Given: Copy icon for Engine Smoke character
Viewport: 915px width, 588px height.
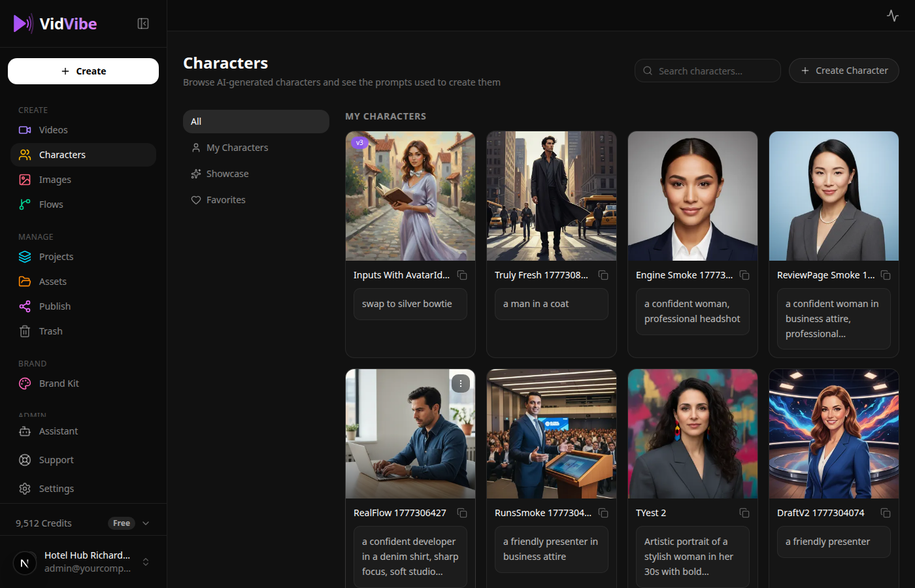Looking at the screenshot, I should pos(744,275).
